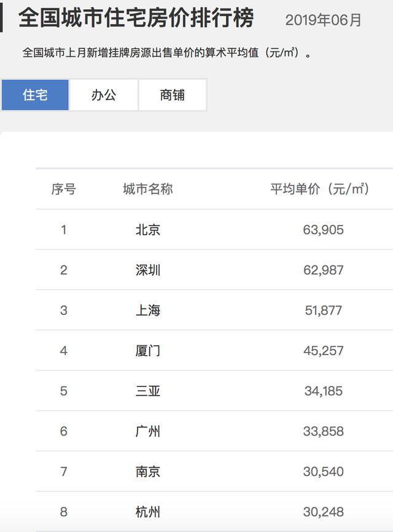Switch to the 办公 tab
This screenshot has width=393, height=532.
104,95
